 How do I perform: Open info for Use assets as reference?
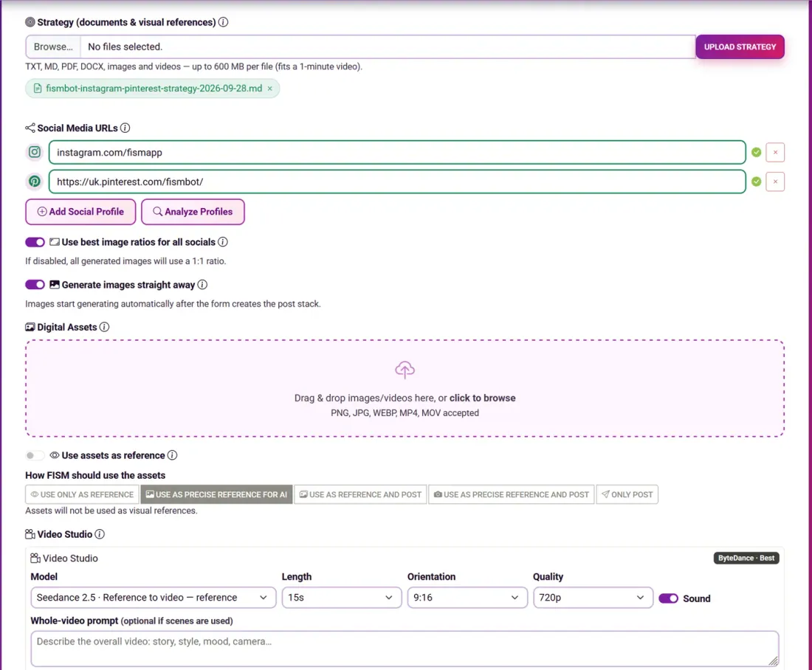[x=173, y=455]
